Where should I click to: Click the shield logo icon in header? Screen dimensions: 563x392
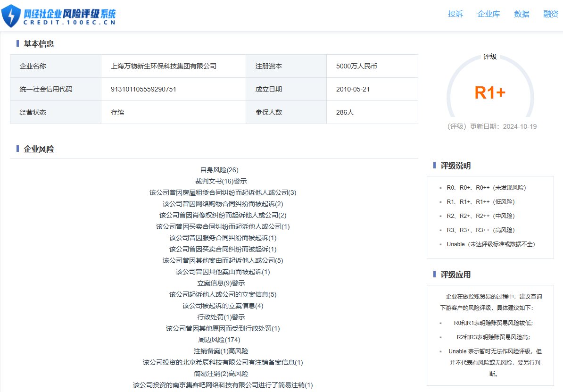[11, 16]
